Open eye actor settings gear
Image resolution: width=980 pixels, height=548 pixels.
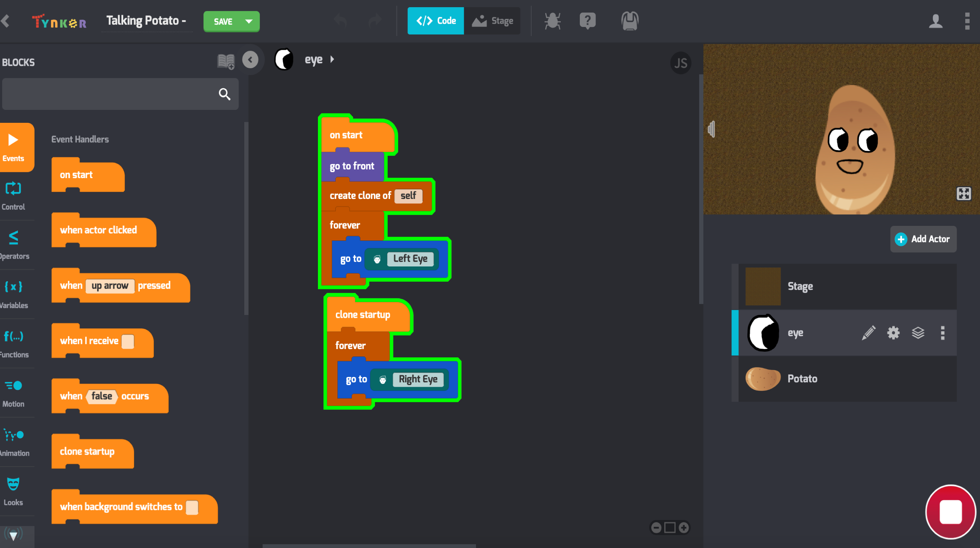pos(893,333)
